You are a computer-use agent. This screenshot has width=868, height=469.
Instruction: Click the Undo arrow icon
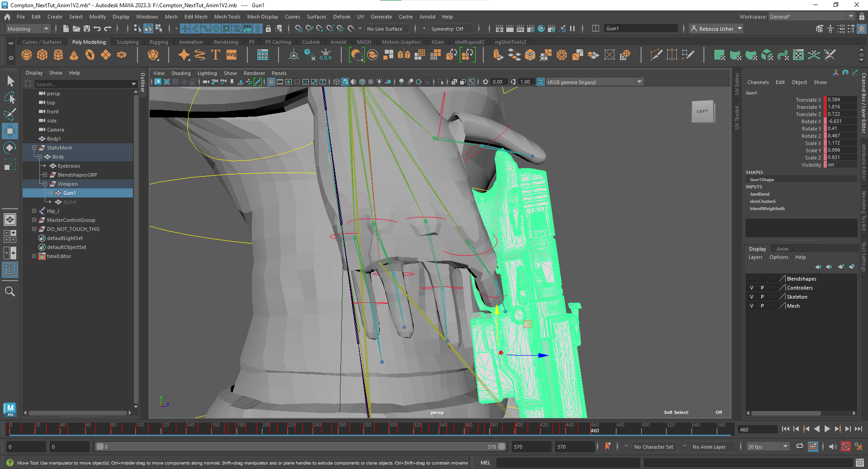click(97, 28)
